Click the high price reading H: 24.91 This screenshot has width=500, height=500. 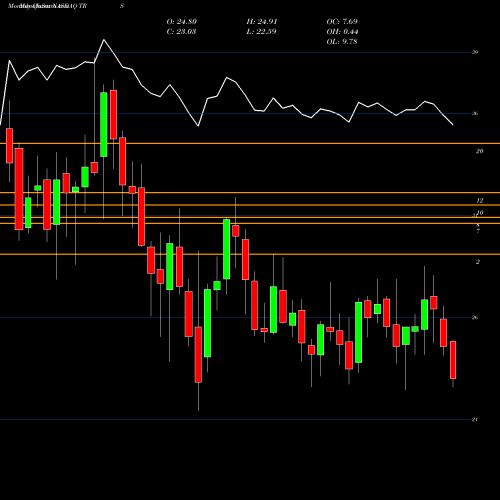(262, 22)
